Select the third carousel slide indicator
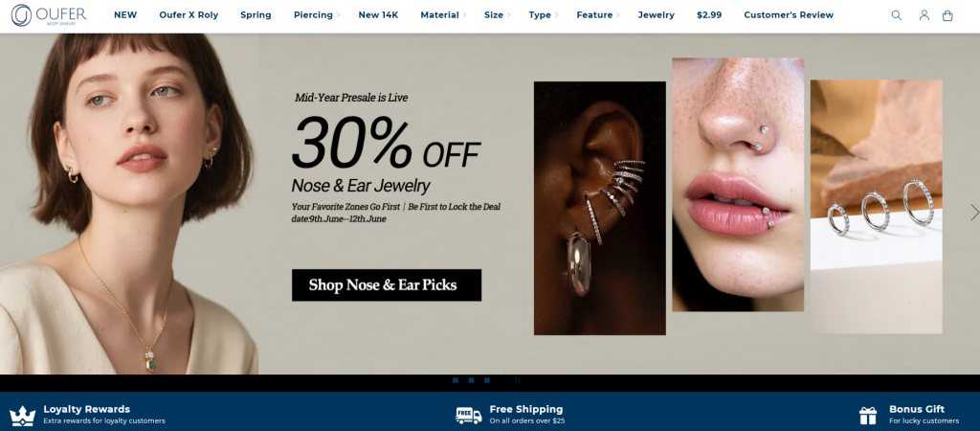 click(487, 379)
